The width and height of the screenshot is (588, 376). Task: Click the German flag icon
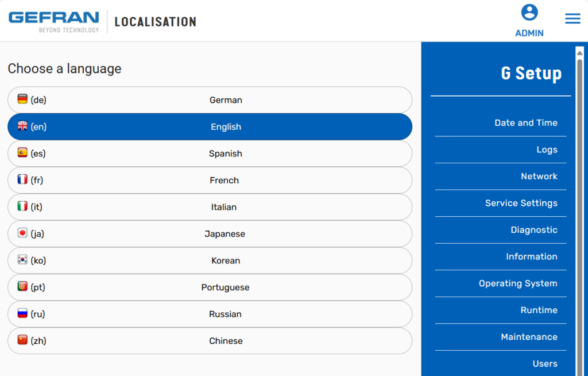tap(22, 99)
